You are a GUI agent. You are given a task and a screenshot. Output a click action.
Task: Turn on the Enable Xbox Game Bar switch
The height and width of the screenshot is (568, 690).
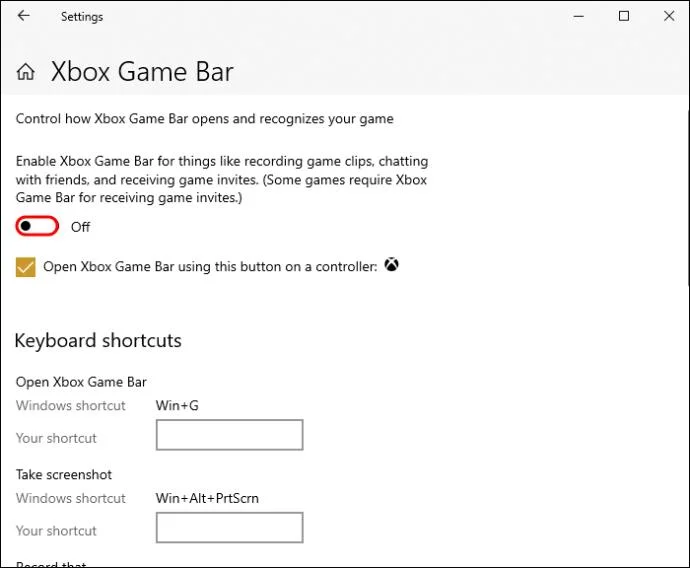(37, 226)
